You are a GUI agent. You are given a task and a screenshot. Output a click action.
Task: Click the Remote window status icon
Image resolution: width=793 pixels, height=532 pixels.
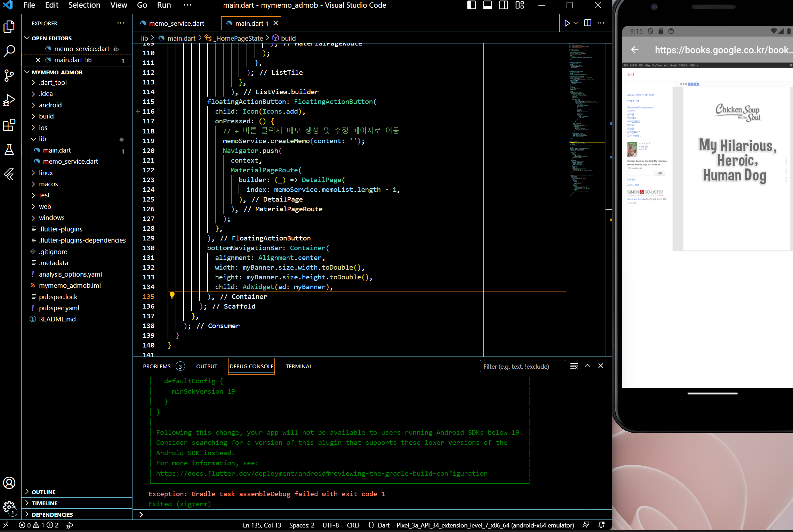(x=6, y=525)
